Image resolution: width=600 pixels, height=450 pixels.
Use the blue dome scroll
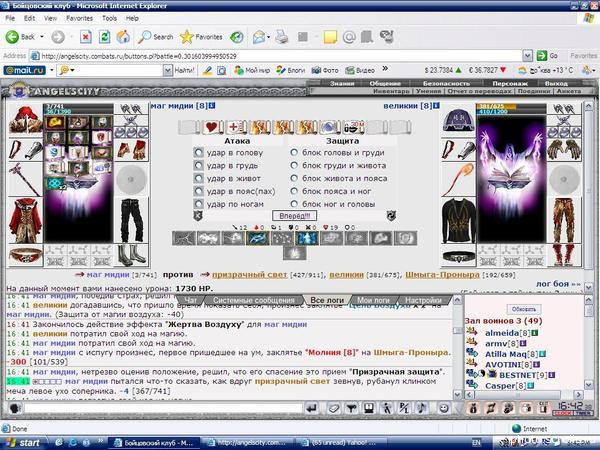(x=330, y=127)
